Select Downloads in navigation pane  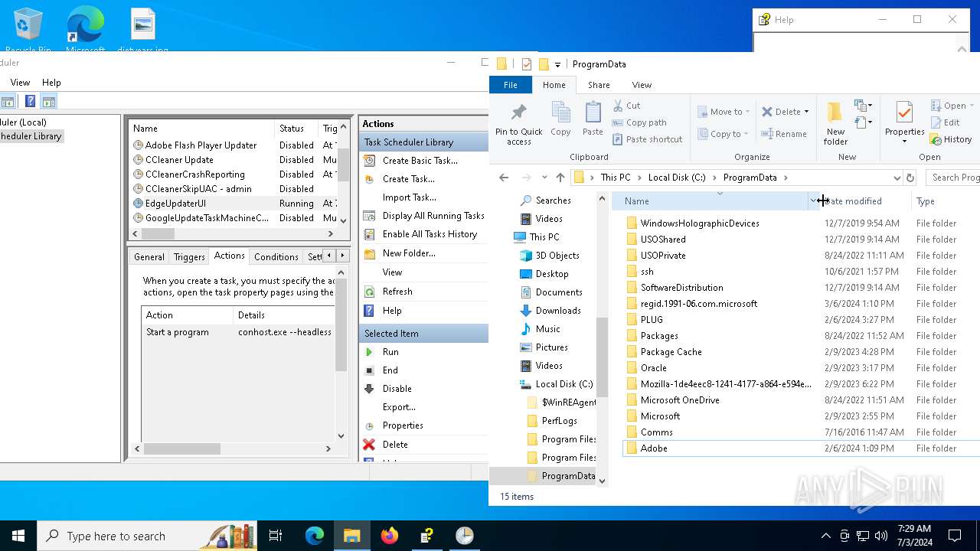[x=558, y=311]
